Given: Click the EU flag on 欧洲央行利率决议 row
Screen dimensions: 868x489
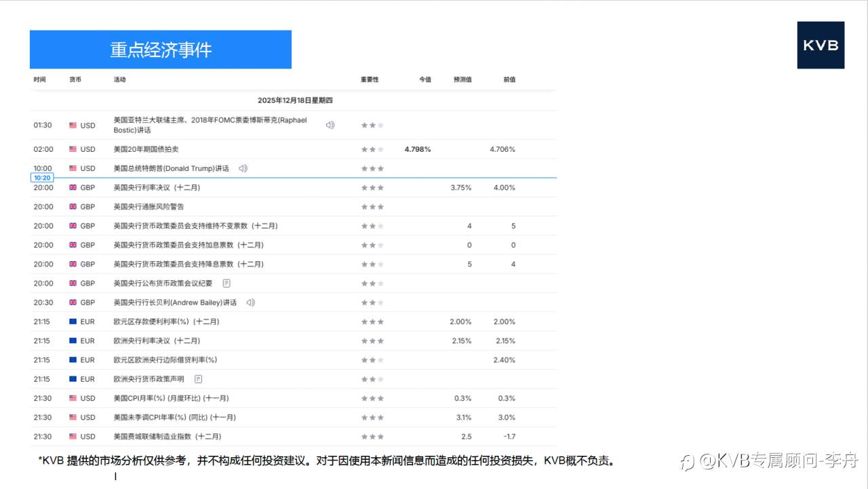Looking at the screenshot, I should (x=73, y=340).
